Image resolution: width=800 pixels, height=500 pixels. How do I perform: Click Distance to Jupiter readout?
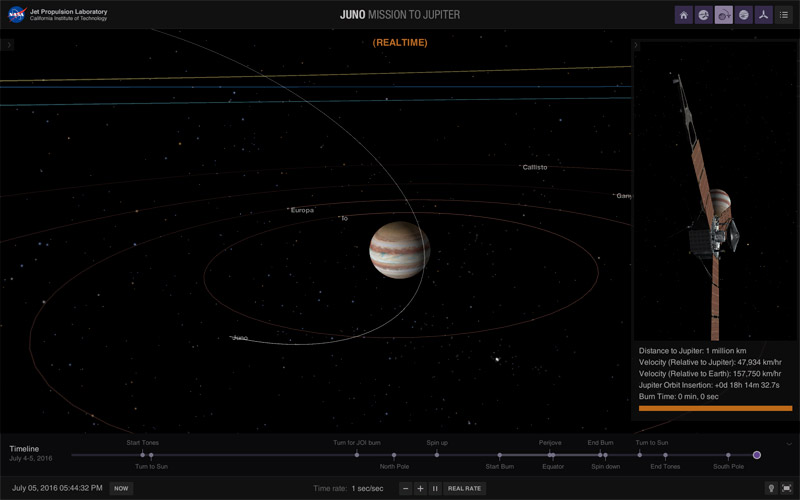[692, 351]
